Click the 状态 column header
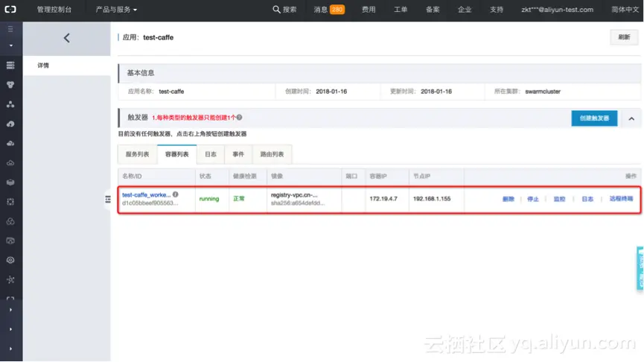The height and width of the screenshot is (362, 644). point(205,177)
